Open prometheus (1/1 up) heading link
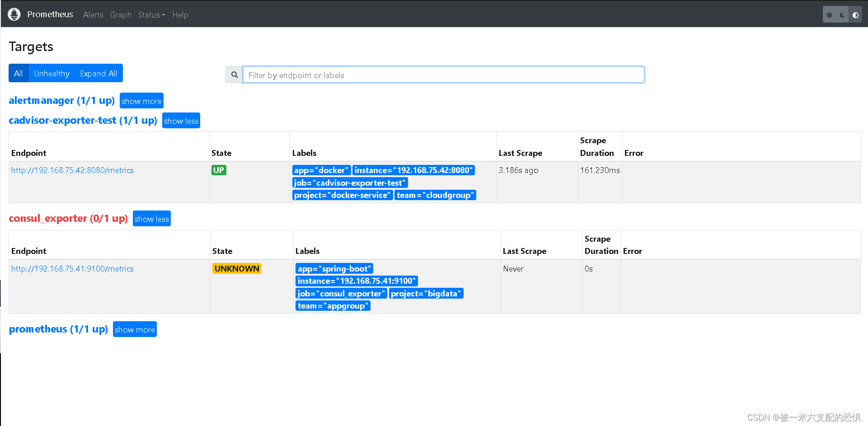The height and width of the screenshot is (426, 868). click(58, 329)
